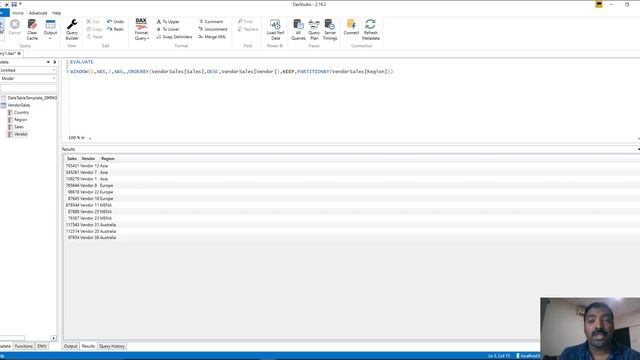The image size is (640, 360).
Task: Click Swap Delimiters
Action: 174,37
